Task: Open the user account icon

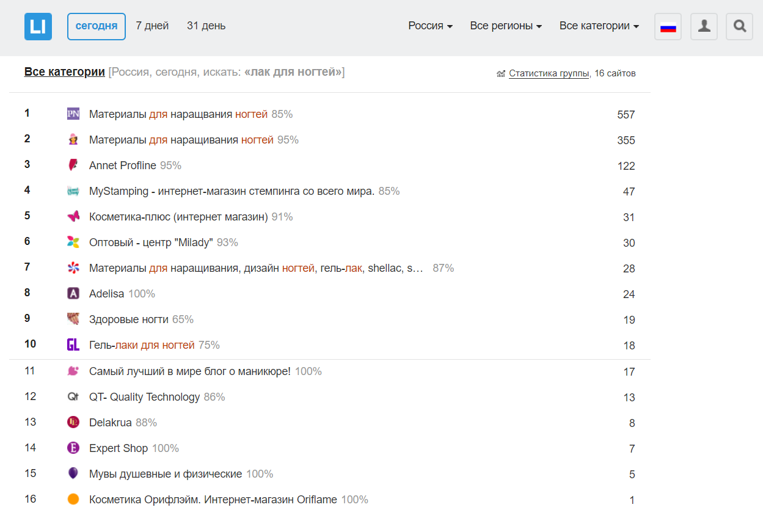Action: coord(704,27)
